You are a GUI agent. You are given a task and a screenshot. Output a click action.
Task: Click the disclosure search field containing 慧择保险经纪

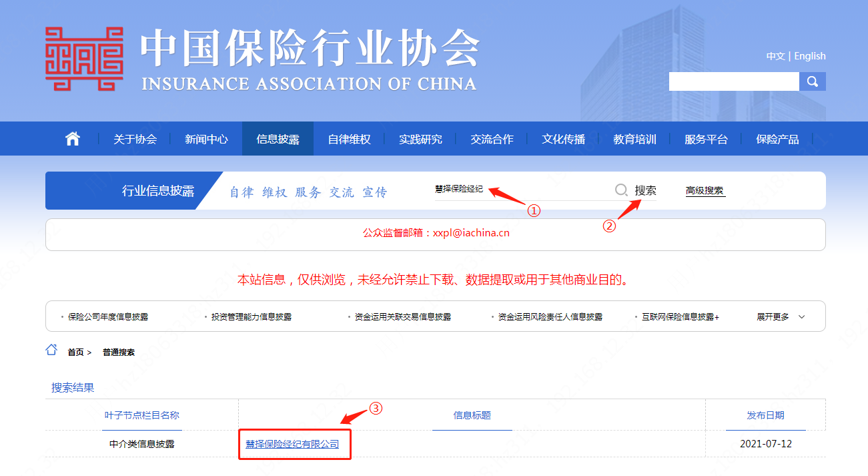[x=520, y=190]
